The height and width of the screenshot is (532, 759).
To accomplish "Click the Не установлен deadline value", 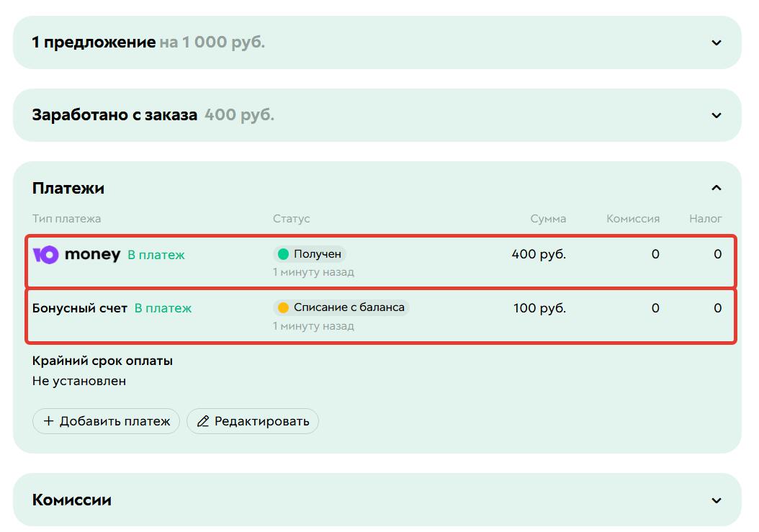I will click(79, 382).
